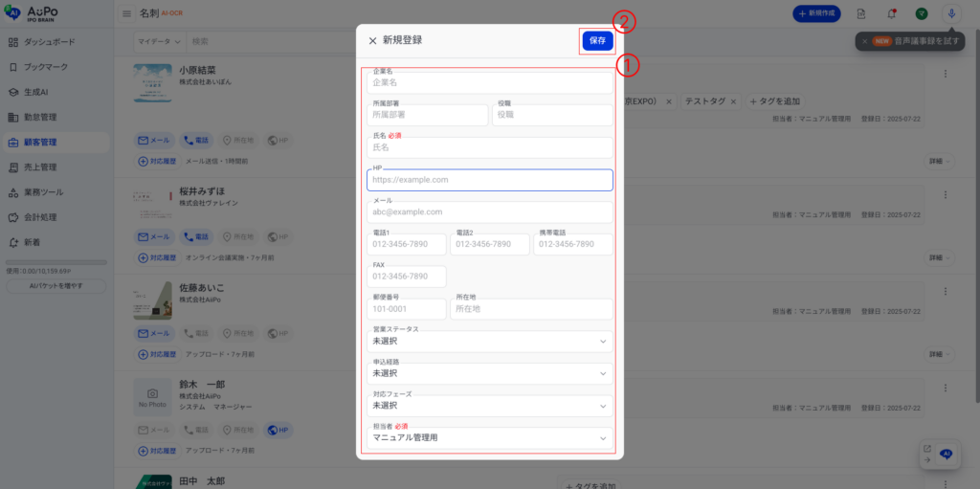The width and height of the screenshot is (980, 489).
Task: Click the microphone voice recording icon
Action: point(951,13)
